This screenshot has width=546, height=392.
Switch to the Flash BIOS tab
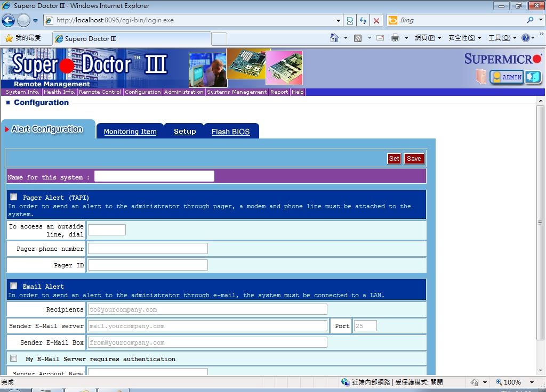tap(230, 132)
